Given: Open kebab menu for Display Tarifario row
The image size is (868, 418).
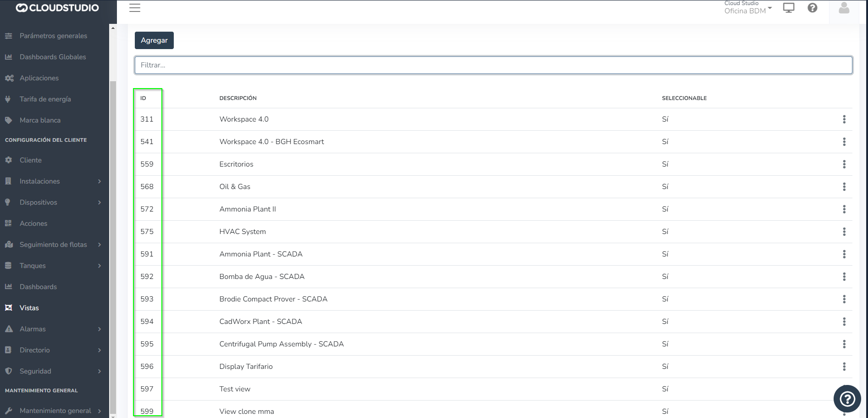Looking at the screenshot, I should pyautogui.click(x=844, y=367).
